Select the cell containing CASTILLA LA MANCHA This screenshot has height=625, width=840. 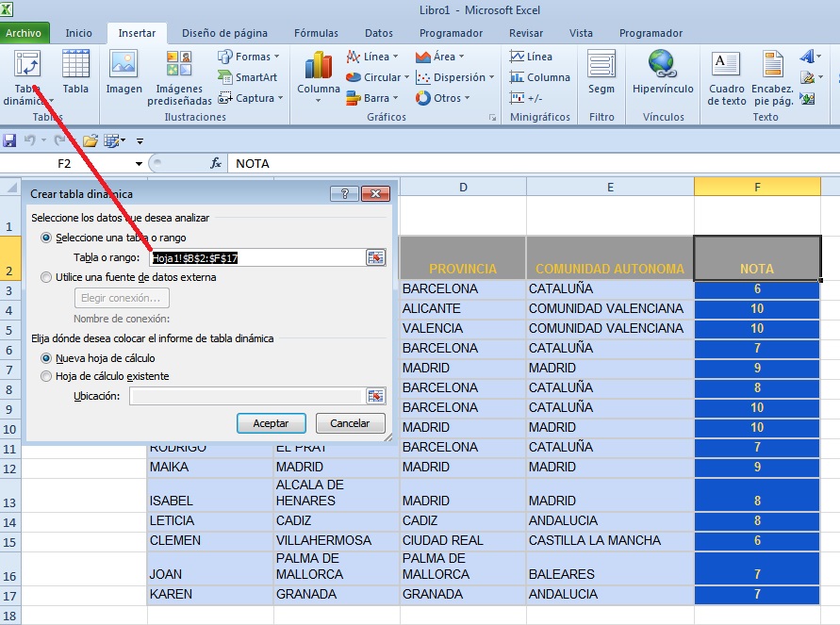coord(610,540)
